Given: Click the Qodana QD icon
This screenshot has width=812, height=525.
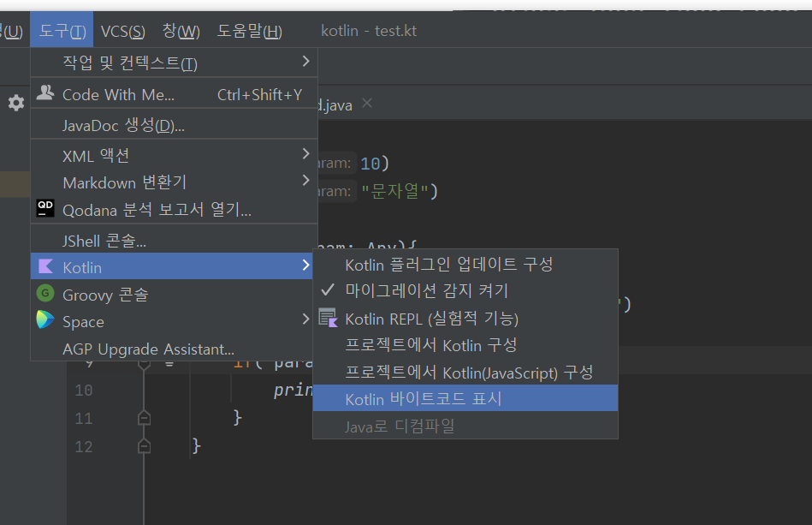Looking at the screenshot, I should (x=45, y=208).
